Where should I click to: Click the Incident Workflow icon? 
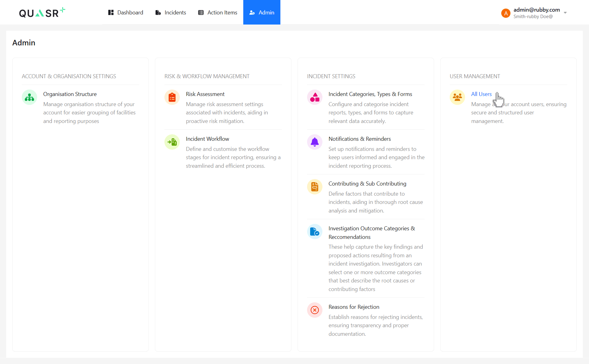pos(172,142)
